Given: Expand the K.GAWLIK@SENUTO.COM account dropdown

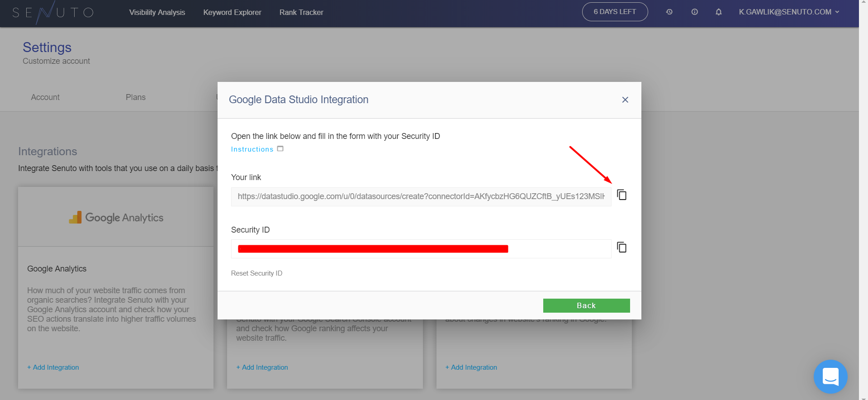Looking at the screenshot, I should (789, 12).
